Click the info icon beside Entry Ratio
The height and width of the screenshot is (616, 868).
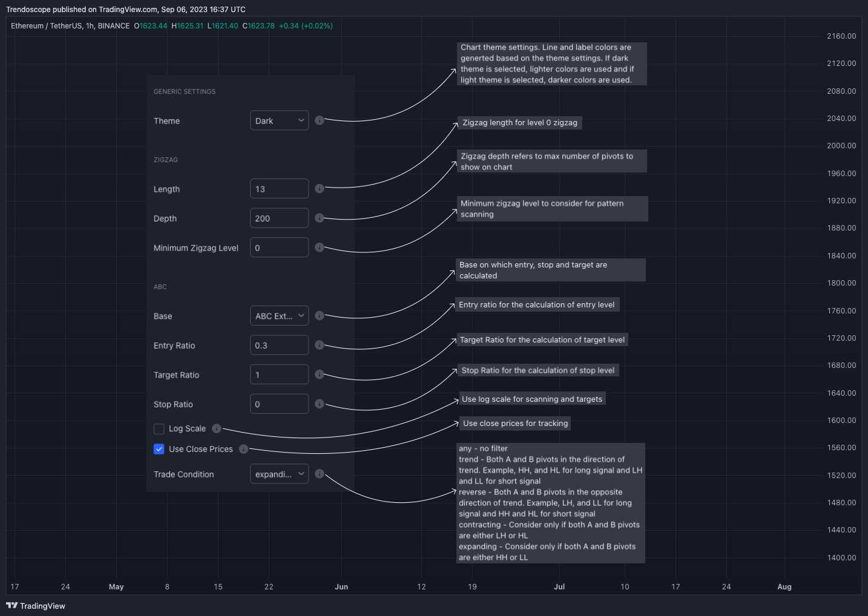320,345
